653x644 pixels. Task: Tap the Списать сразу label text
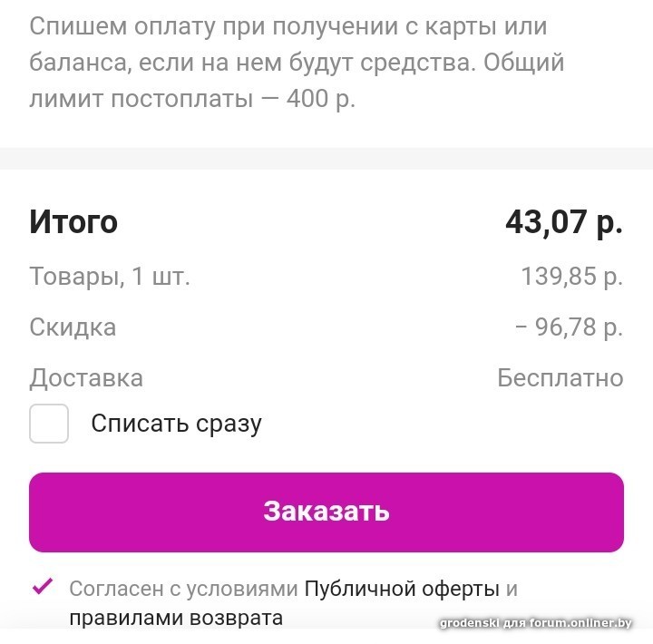[177, 424]
